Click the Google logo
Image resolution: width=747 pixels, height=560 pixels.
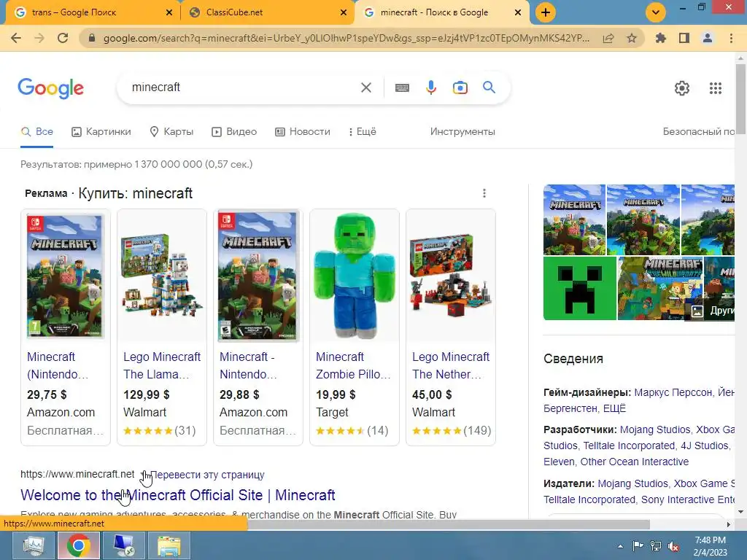tap(51, 88)
